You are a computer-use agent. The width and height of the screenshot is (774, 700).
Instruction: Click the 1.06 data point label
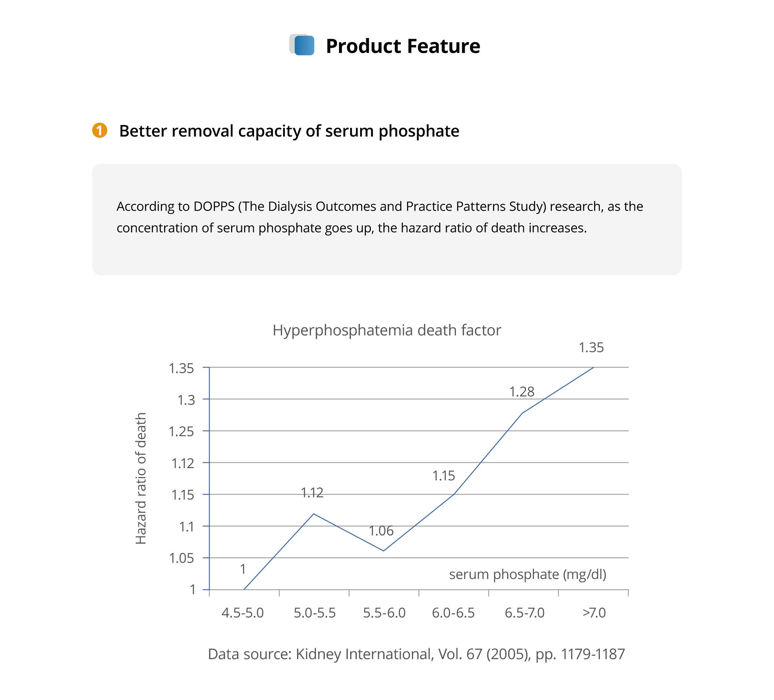(x=381, y=531)
